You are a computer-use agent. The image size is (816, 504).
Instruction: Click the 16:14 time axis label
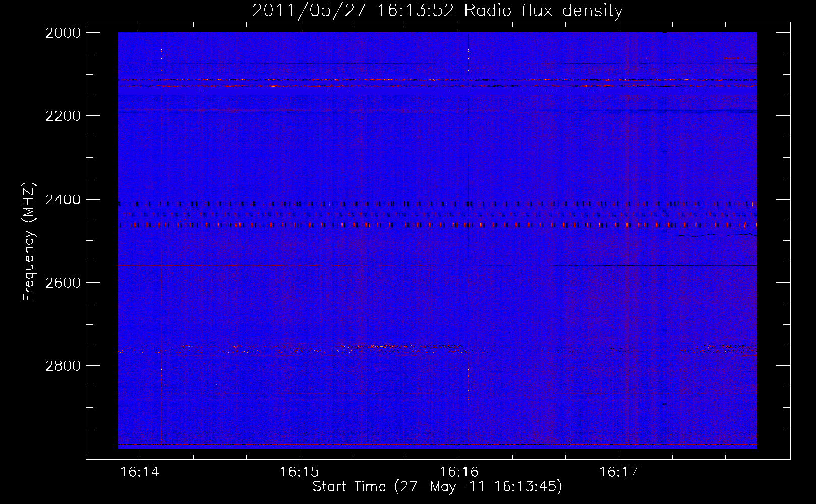(x=140, y=472)
